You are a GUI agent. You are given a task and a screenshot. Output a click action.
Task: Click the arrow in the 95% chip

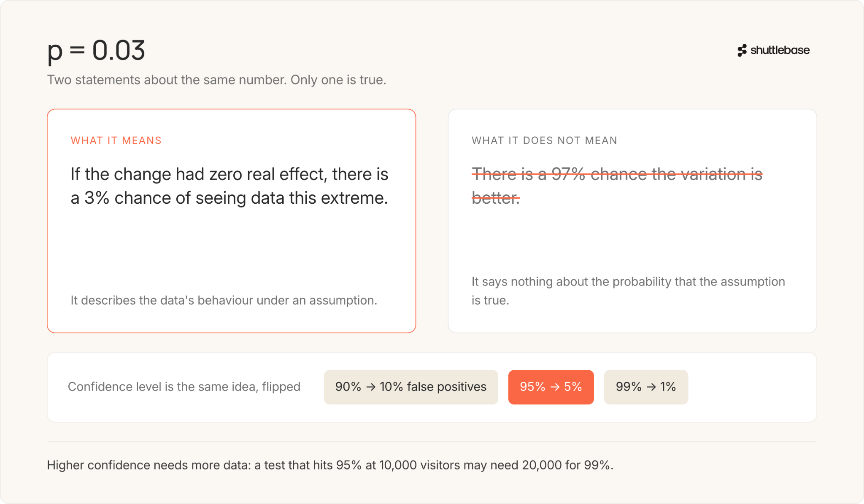coord(555,387)
